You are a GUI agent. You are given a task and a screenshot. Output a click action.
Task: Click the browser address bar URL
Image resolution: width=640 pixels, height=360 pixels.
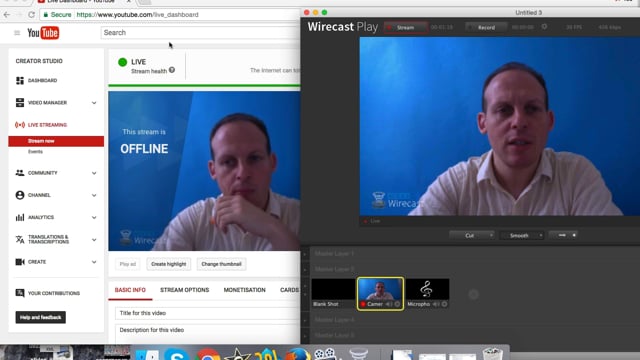[138, 15]
